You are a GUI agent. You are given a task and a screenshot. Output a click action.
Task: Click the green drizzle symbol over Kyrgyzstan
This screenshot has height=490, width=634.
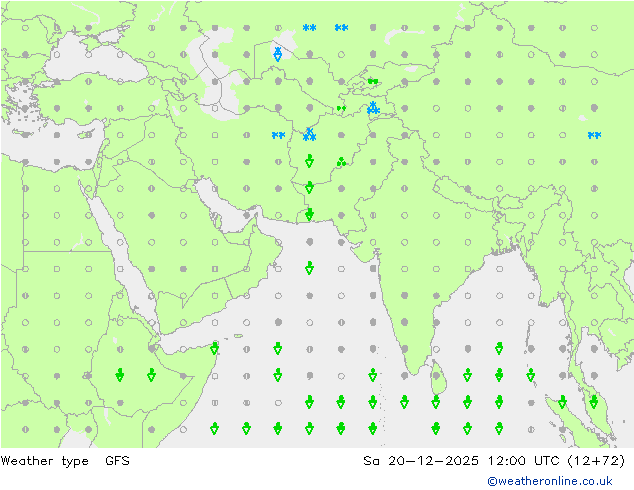click(x=373, y=81)
